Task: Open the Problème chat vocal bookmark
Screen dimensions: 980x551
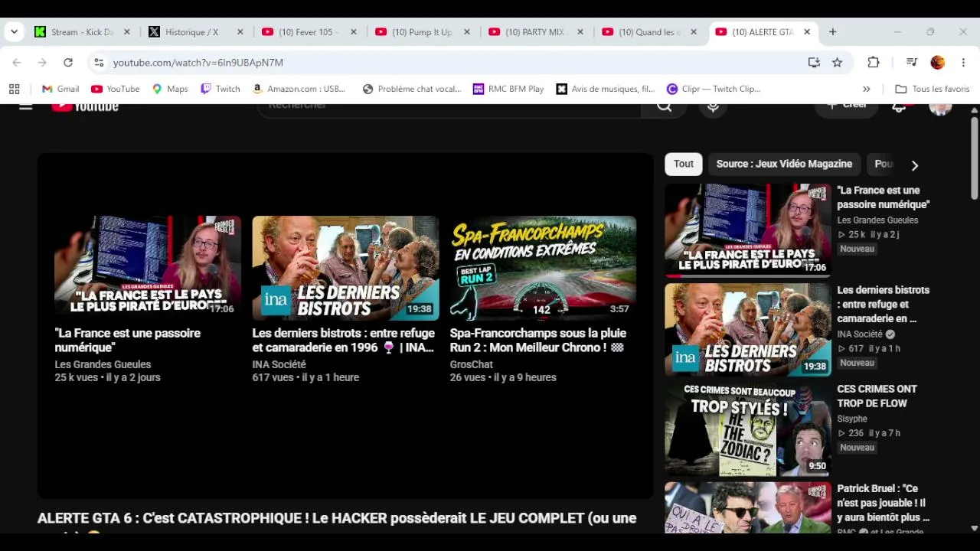Action: click(412, 89)
